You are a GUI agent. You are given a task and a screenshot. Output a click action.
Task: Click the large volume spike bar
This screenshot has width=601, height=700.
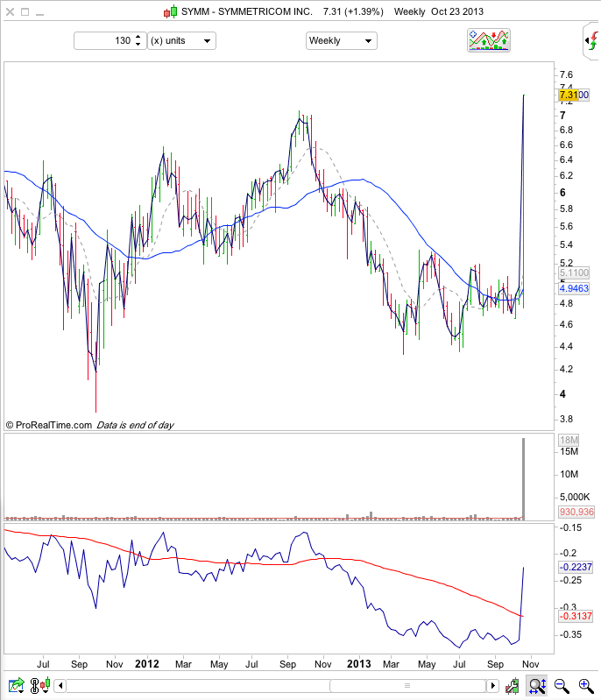pos(523,479)
